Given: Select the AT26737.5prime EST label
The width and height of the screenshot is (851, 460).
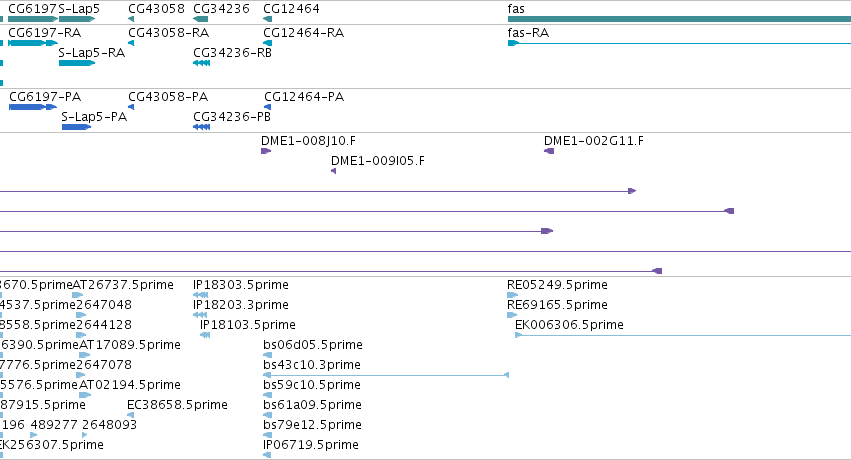Looking at the screenshot, I should [123, 285].
